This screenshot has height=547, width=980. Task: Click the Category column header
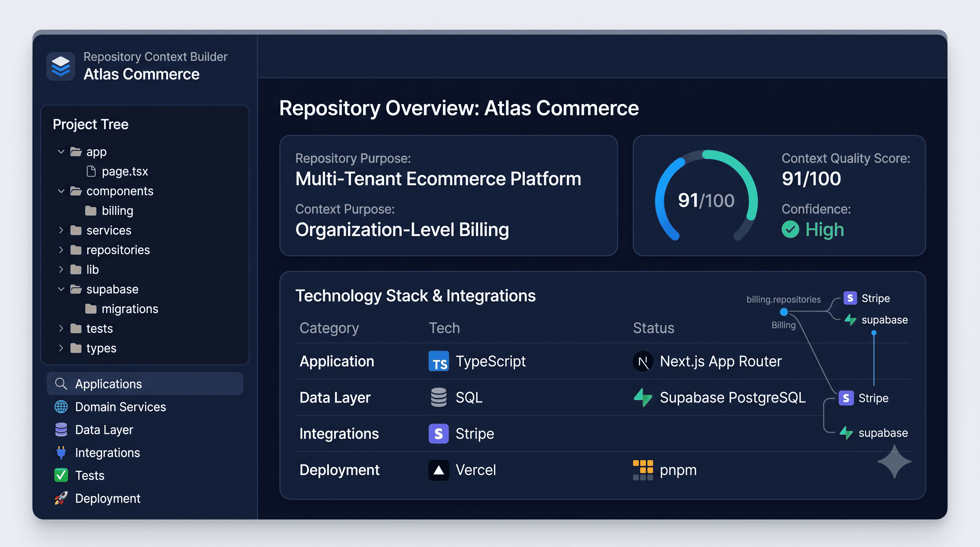[329, 328]
